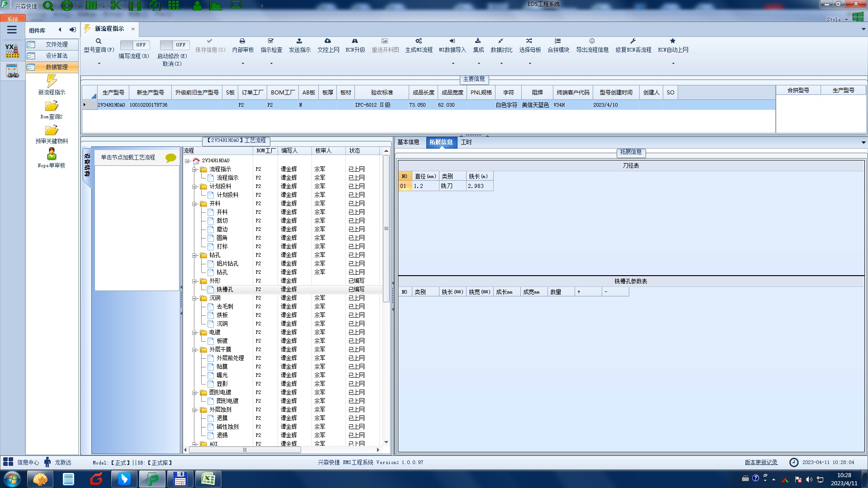Switch to the 工时 tab
This screenshot has height=488, width=868.
[x=466, y=142]
